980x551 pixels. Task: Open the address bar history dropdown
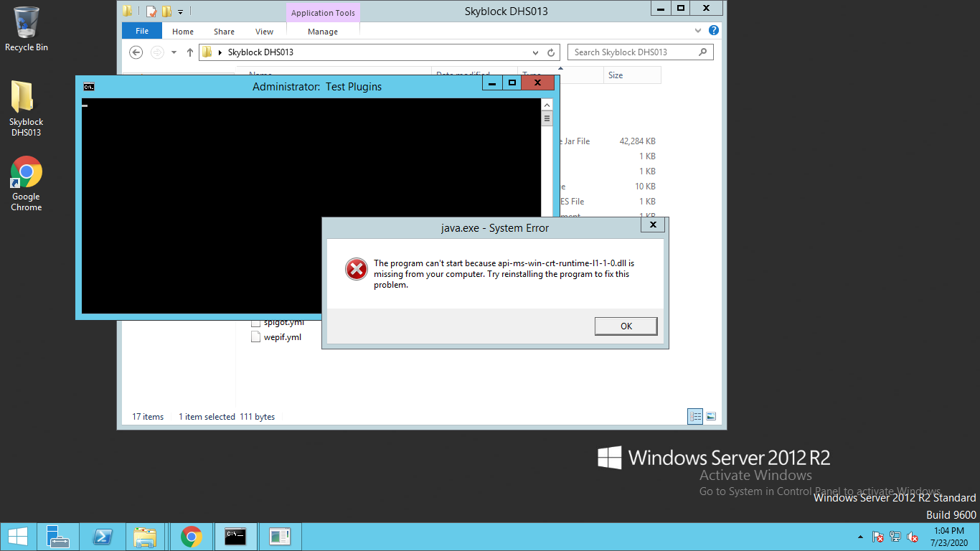tap(535, 52)
